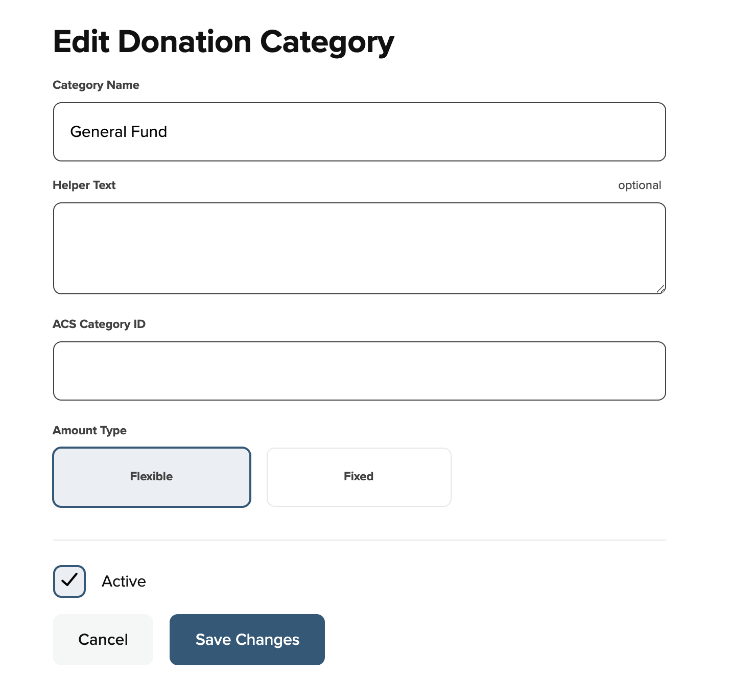Click the Edit Donation Category heading
The height and width of the screenshot is (700, 753).
point(224,42)
